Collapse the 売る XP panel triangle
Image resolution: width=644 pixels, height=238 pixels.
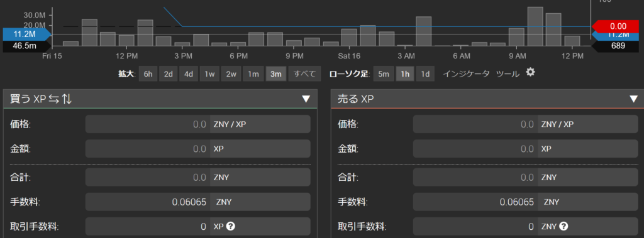click(x=634, y=99)
